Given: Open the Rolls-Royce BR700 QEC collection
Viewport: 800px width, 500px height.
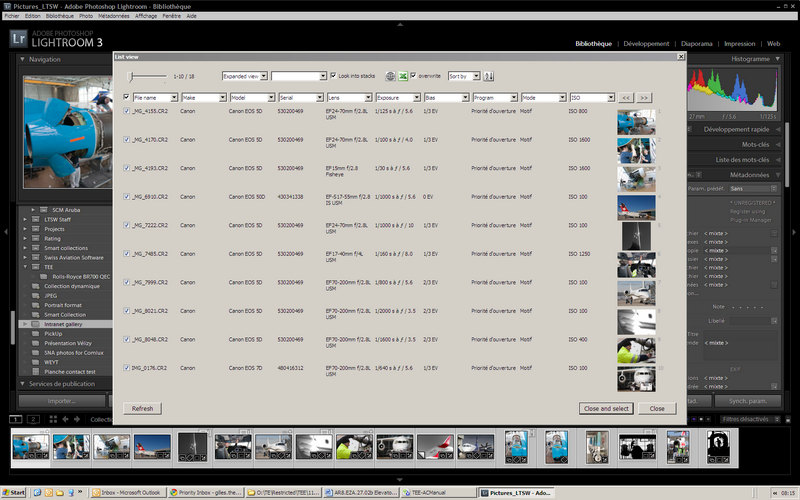Looking at the screenshot, I should tap(81, 277).
